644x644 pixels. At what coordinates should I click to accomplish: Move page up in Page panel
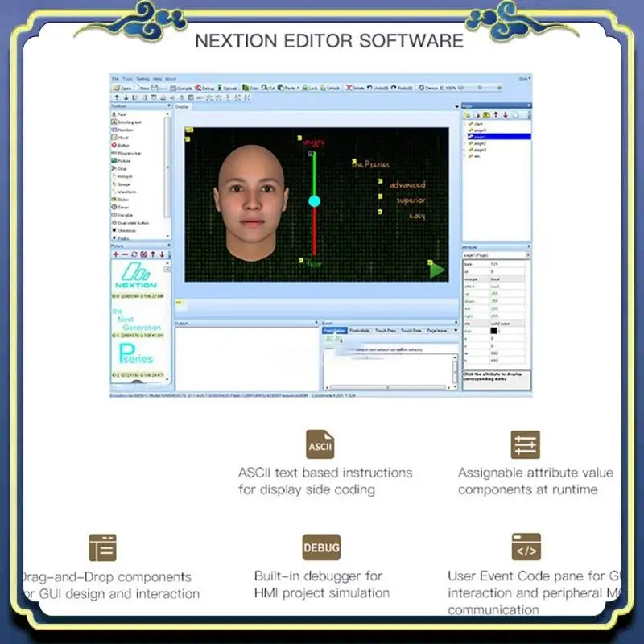click(x=496, y=115)
